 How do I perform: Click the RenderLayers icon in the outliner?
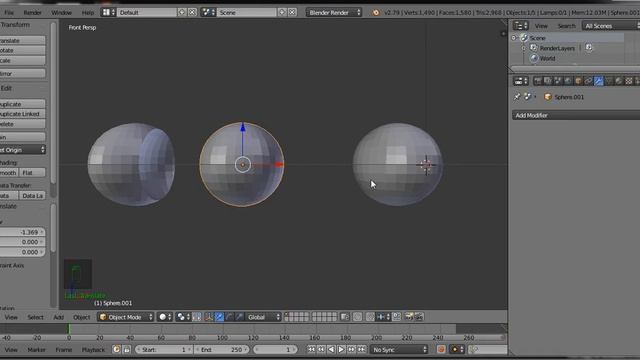(534, 48)
